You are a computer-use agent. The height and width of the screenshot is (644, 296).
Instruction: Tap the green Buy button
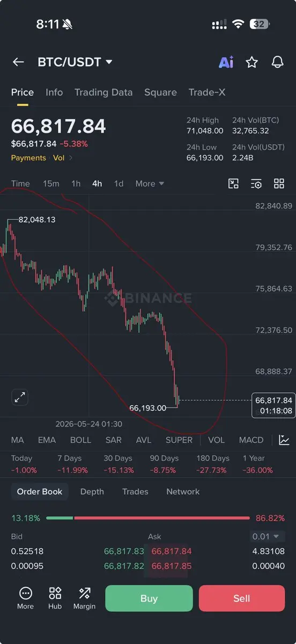[x=149, y=598]
